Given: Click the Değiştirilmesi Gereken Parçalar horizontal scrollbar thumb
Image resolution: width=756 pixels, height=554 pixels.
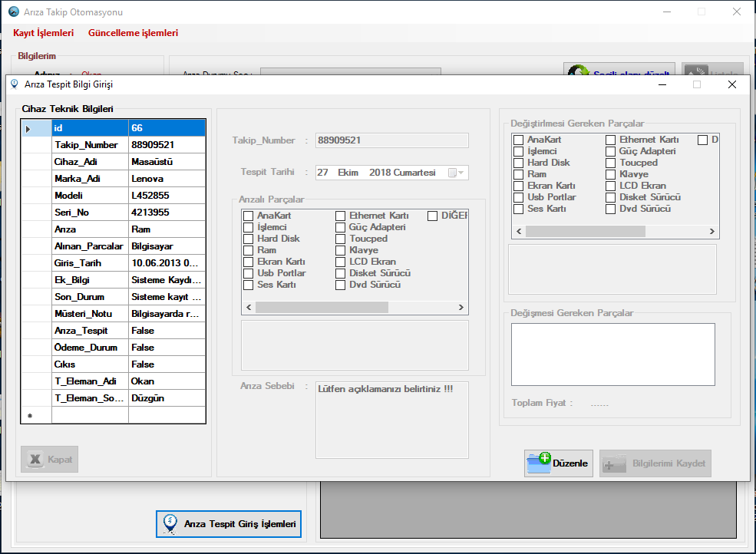Looking at the screenshot, I should (586, 232).
